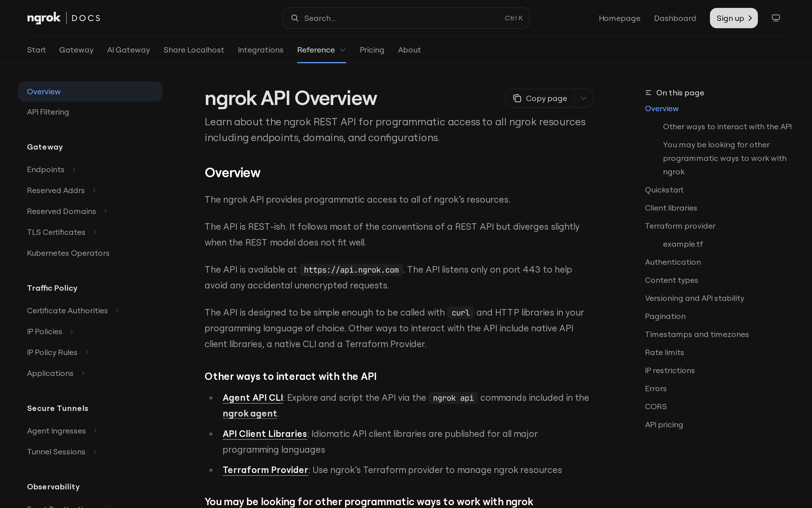Follow the API Client Libraries link
Screen dimensions: 812x508
[265, 434]
